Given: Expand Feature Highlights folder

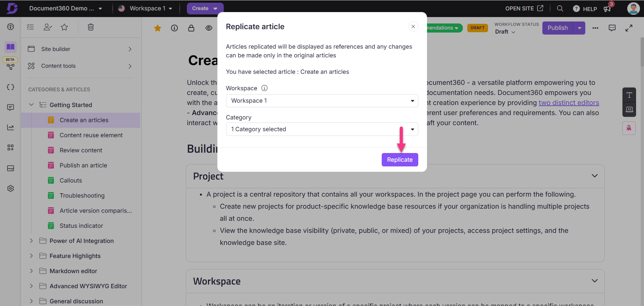Looking at the screenshot, I should pyautogui.click(x=31, y=256).
